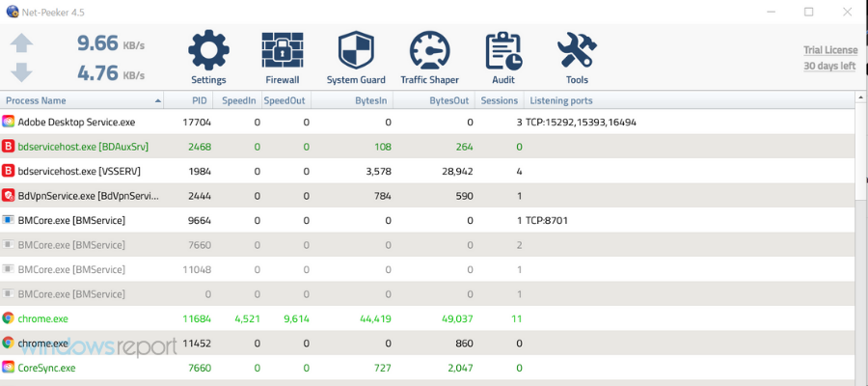Click the bdservicehost.exe [BDAuxSrv] Bitdefender icon
The height and width of the screenshot is (386, 868).
8,147
